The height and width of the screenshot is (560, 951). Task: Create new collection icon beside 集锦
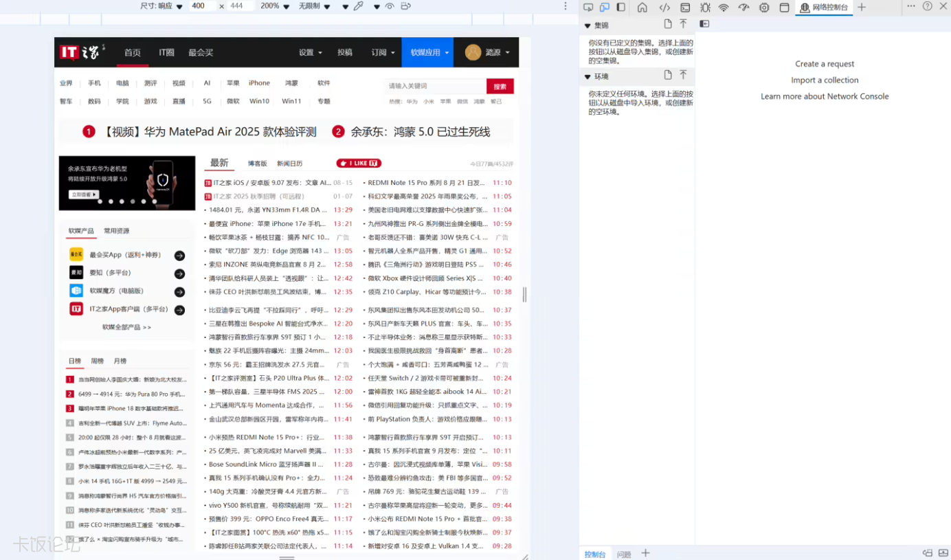(x=668, y=24)
